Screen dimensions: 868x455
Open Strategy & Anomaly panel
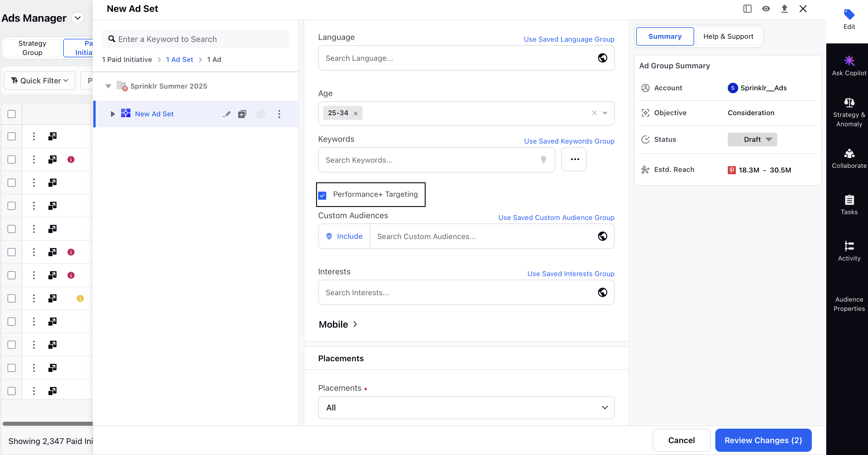pos(849,112)
